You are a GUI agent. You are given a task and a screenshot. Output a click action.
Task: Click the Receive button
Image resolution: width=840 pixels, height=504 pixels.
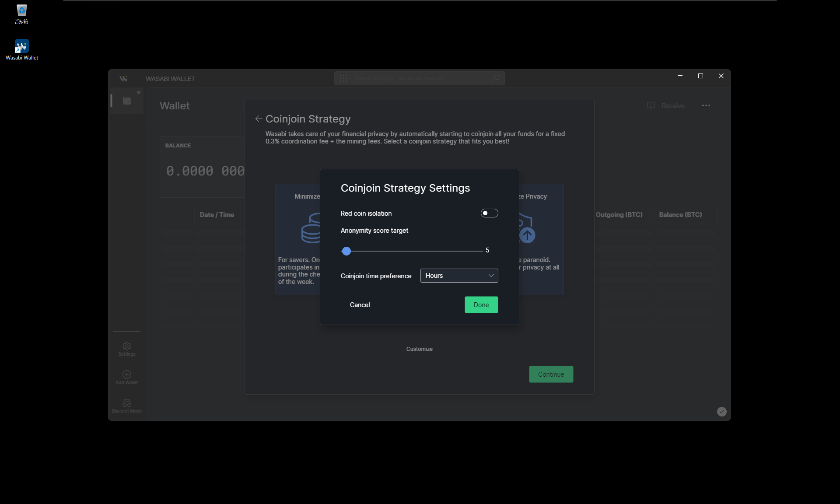tap(666, 106)
